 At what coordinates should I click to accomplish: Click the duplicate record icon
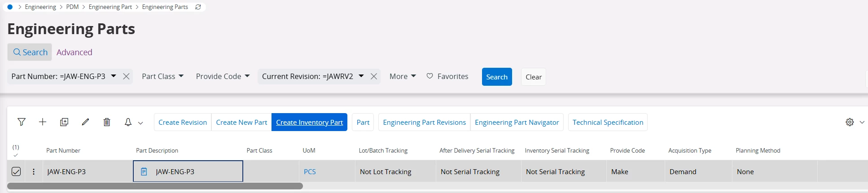tap(64, 122)
